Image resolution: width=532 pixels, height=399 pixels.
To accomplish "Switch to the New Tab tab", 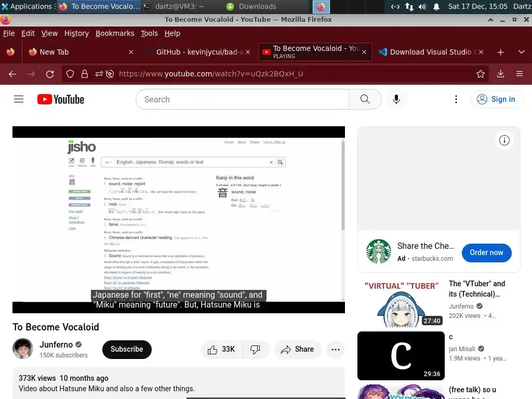I will click(79, 52).
